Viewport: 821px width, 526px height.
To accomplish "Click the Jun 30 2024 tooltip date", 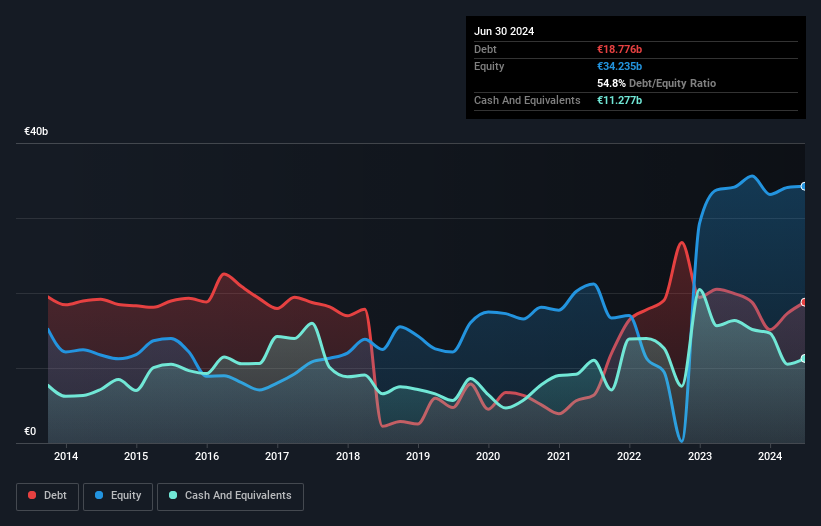I will point(504,31).
